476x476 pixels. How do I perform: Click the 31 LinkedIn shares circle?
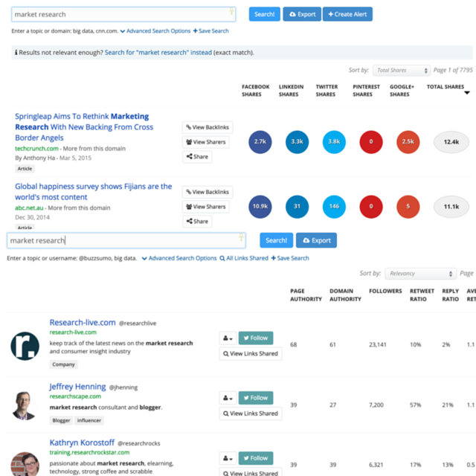click(x=297, y=207)
